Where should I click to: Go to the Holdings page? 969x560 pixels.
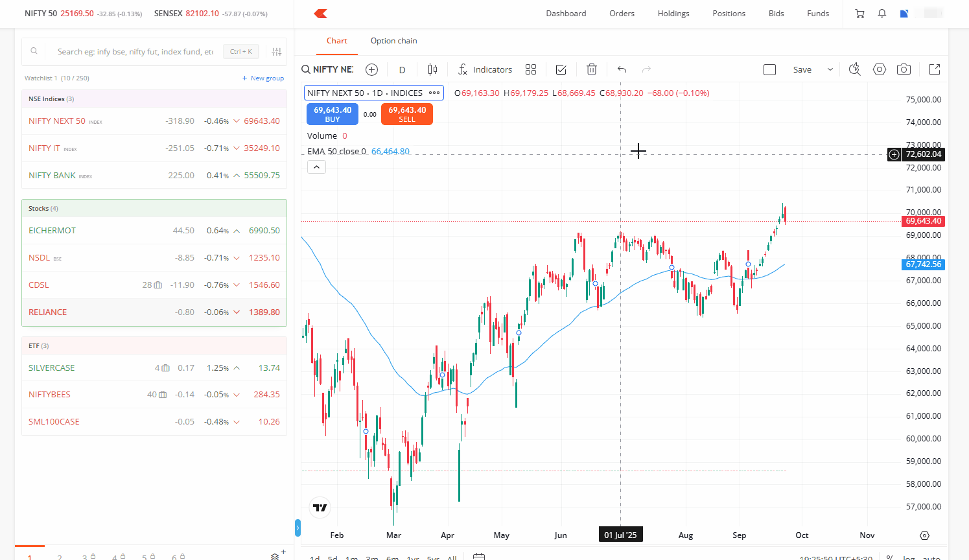pos(673,14)
